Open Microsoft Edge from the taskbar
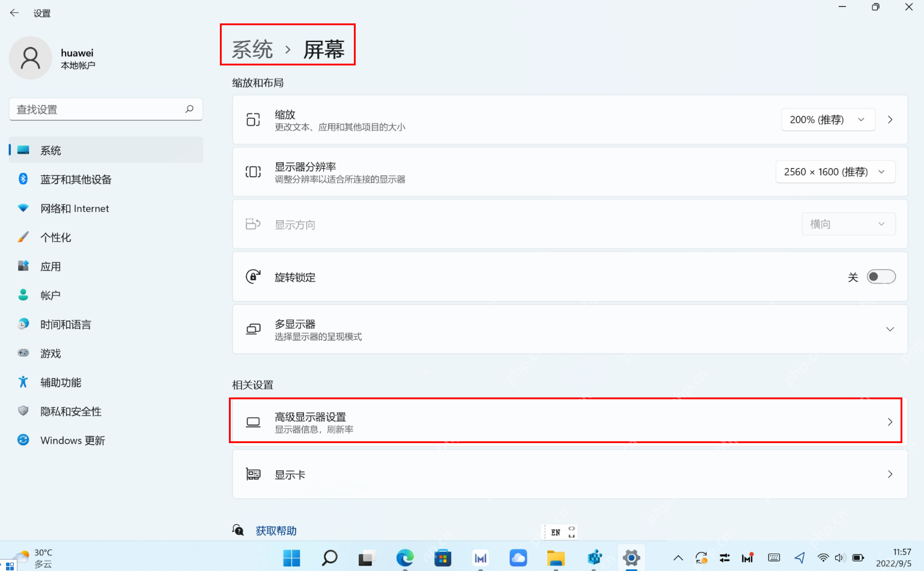924x571 pixels. [x=405, y=558]
